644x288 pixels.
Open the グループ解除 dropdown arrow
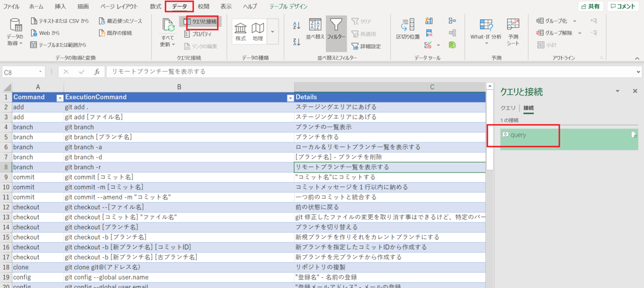[x=580, y=33]
